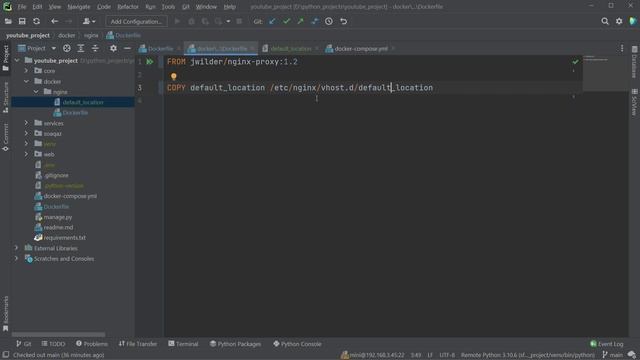
Task: Click the yellow lightbulb intention icon
Action: (x=174, y=76)
